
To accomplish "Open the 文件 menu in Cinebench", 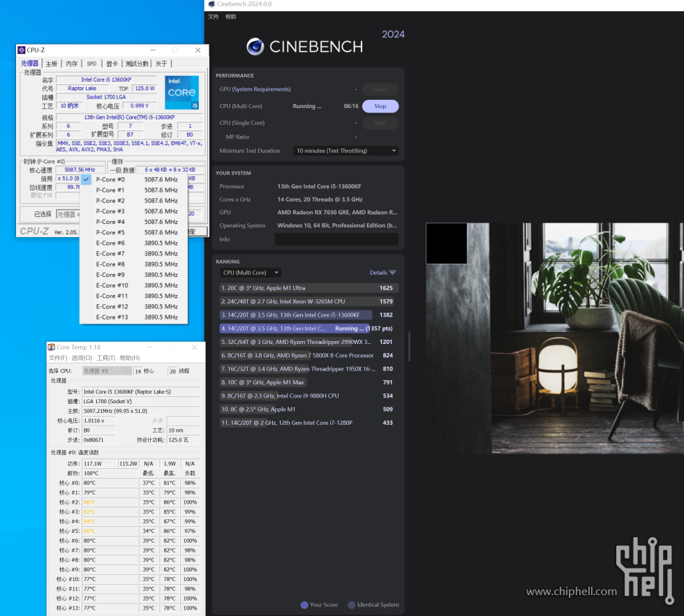I will pos(214,17).
